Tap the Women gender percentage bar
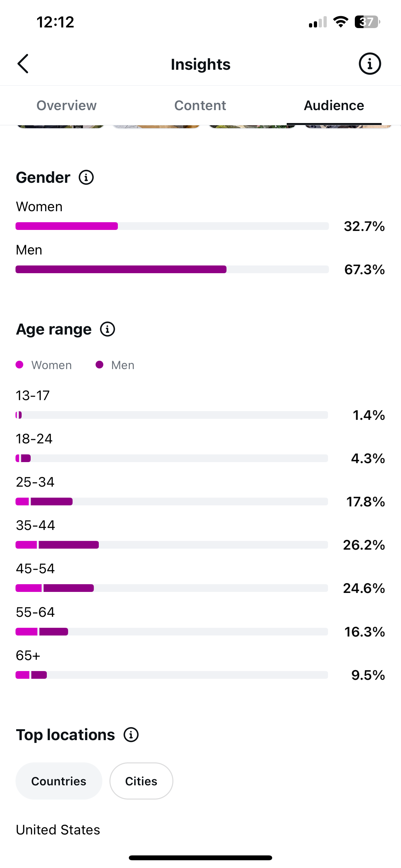 (172, 226)
